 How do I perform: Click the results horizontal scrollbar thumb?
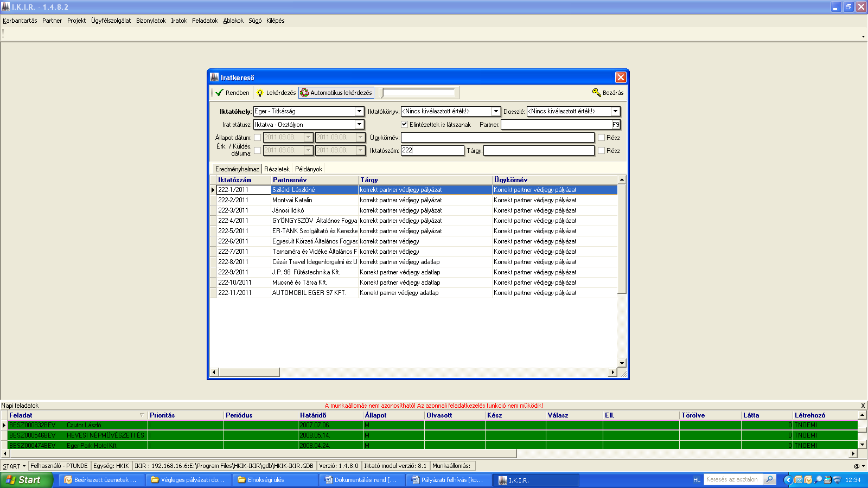coord(249,372)
